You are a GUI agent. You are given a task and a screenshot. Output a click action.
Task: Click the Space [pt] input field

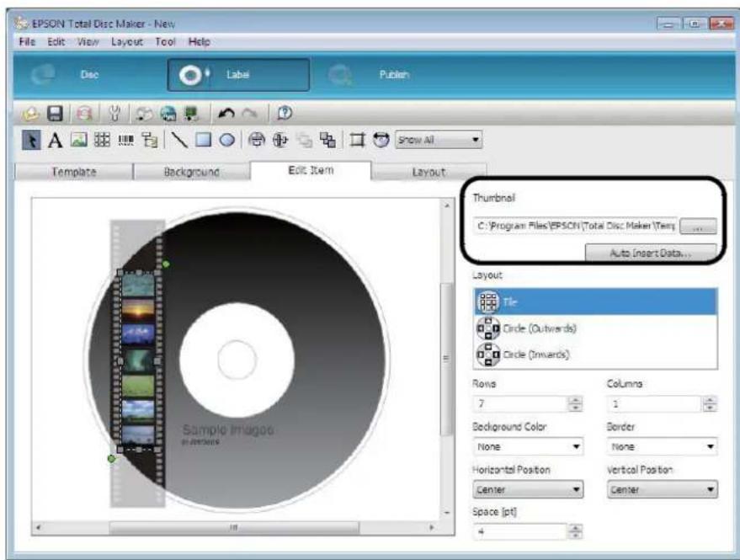coord(520,531)
